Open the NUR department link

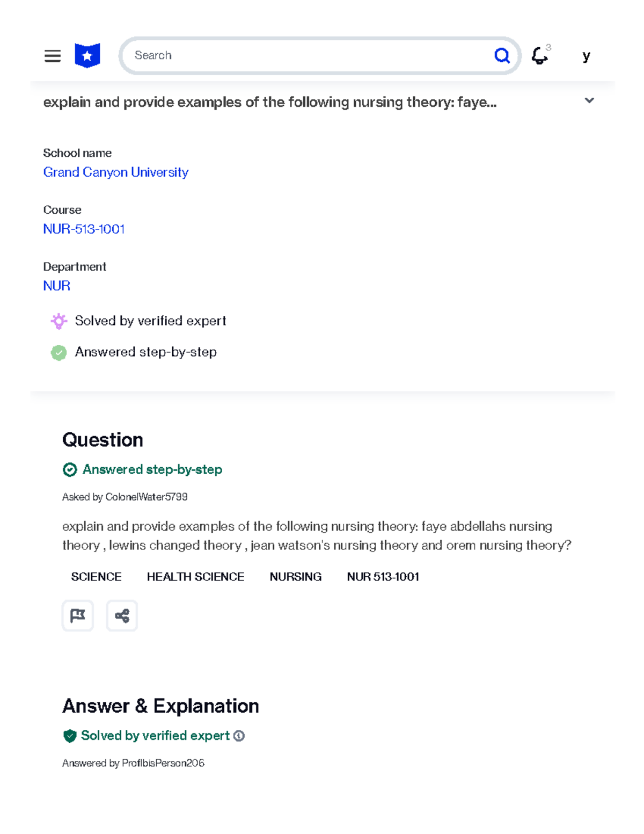(x=56, y=286)
